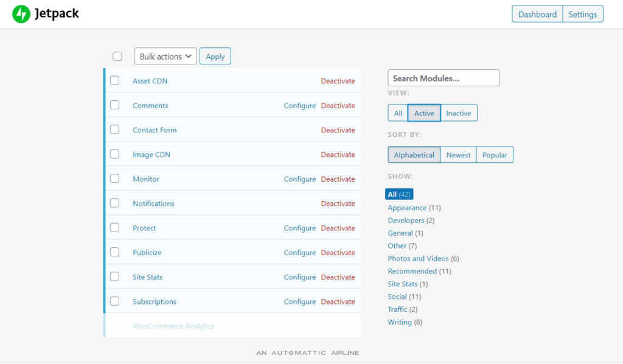Check the Contact Form checkbox
Image resolution: width=623 pixels, height=364 pixels.
point(115,130)
